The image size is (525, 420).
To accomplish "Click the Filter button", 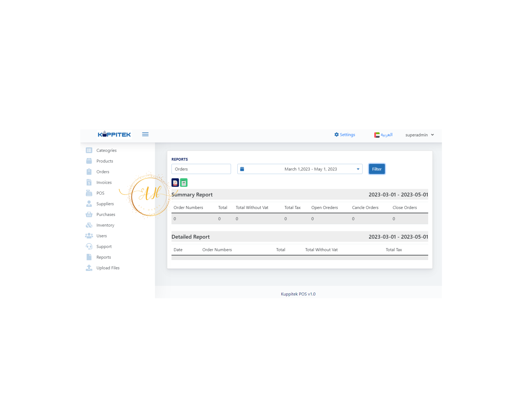I will 377,169.
